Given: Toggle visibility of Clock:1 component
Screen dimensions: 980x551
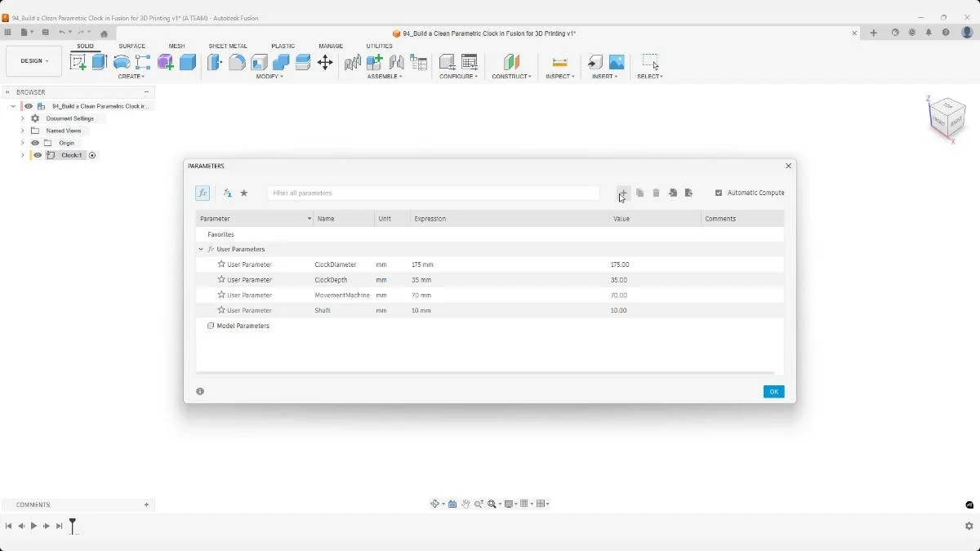Looking at the screenshot, I should 38,155.
